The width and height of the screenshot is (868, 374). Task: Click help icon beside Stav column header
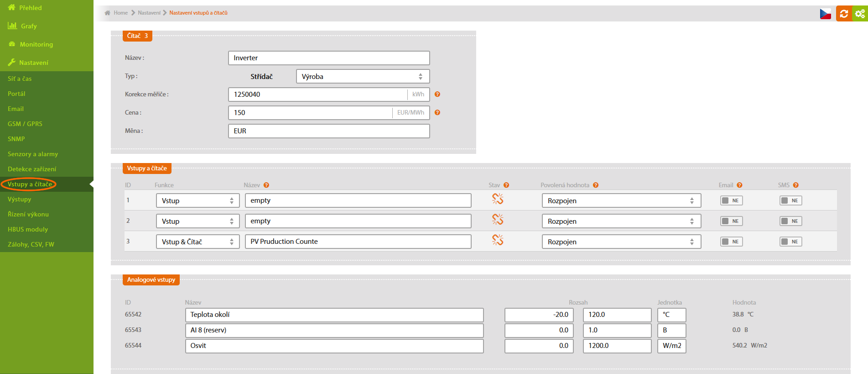point(506,185)
